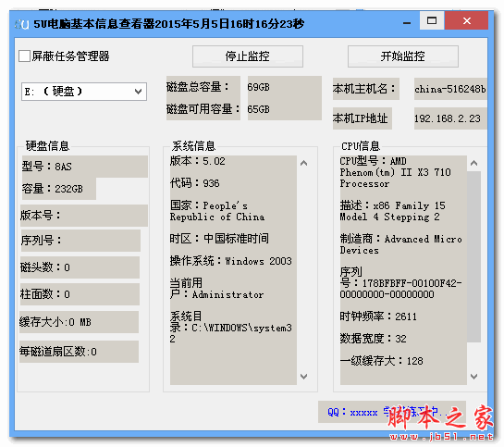Click the 一级缓存大：128 line

coord(382,361)
